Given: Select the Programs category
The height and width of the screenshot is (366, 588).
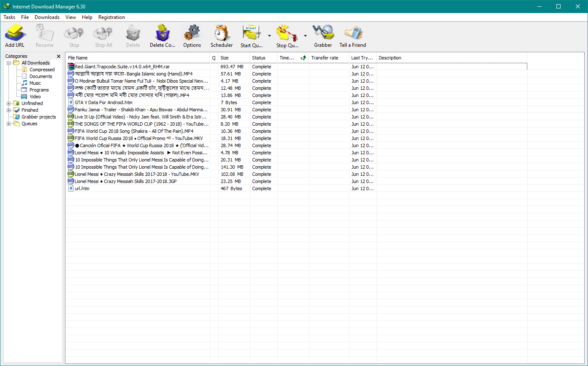Looking at the screenshot, I should pos(39,90).
